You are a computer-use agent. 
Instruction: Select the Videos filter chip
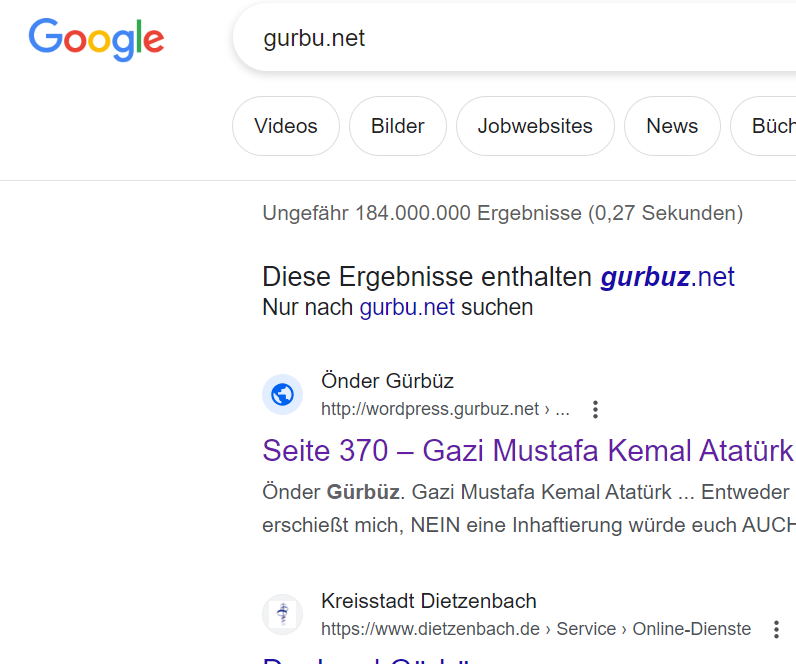(x=286, y=126)
